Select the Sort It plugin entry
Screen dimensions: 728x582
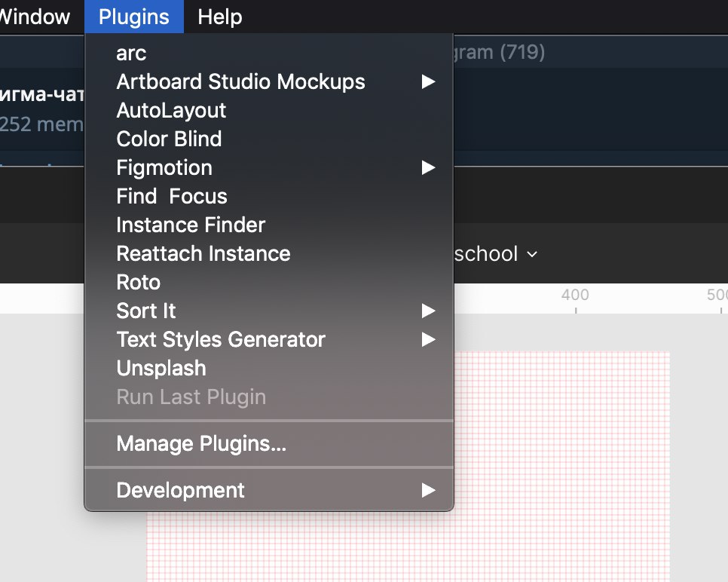pyautogui.click(x=269, y=311)
